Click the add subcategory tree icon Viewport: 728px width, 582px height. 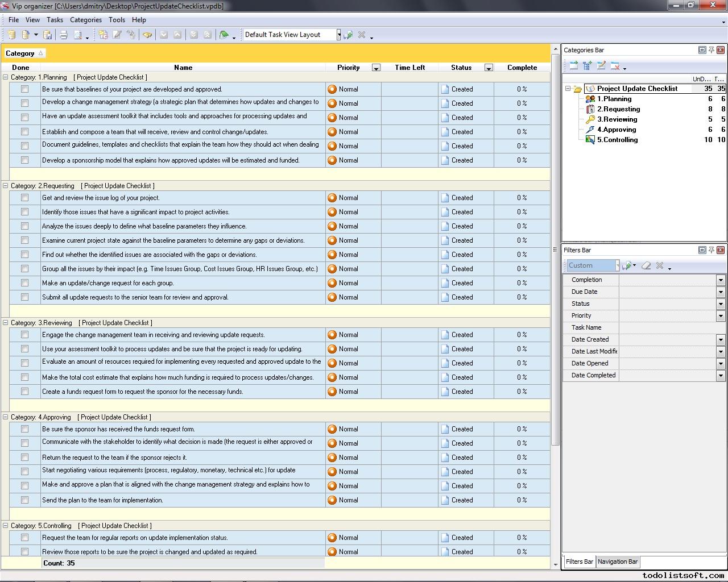[587, 66]
